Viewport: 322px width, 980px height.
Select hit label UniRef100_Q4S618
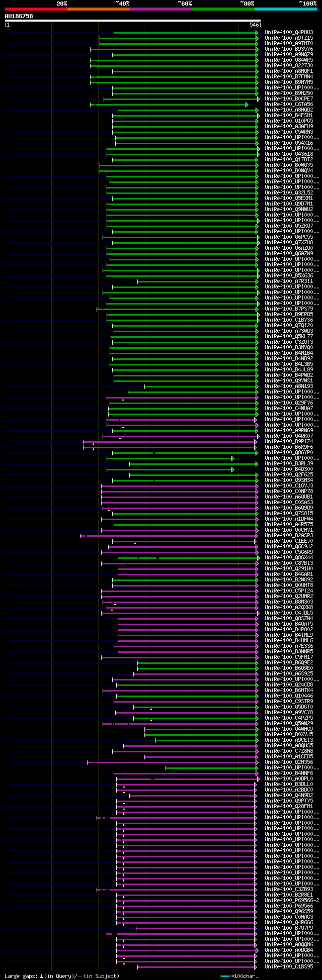289,154
